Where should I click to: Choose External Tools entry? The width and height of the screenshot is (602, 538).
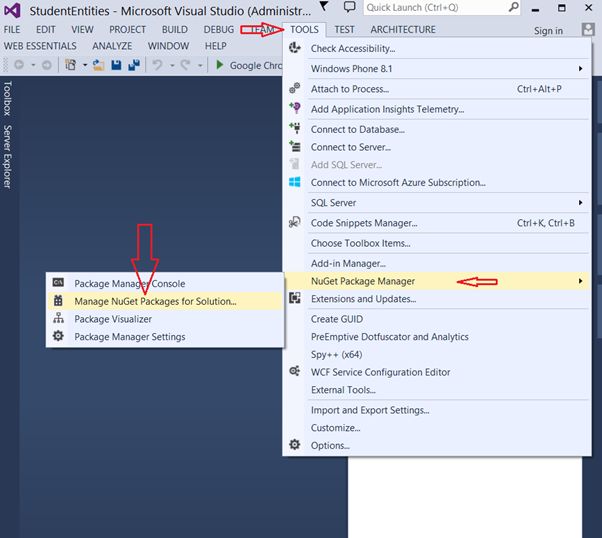pyautogui.click(x=437, y=390)
